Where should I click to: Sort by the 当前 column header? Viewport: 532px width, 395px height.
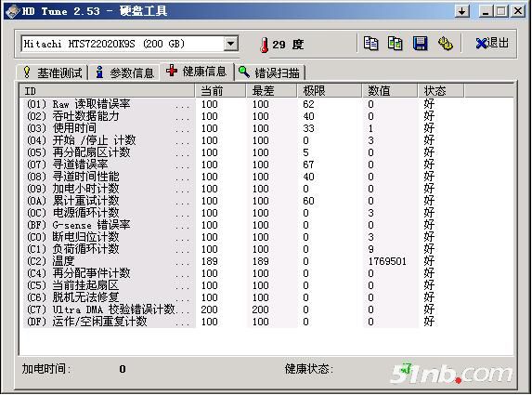point(220,91)
